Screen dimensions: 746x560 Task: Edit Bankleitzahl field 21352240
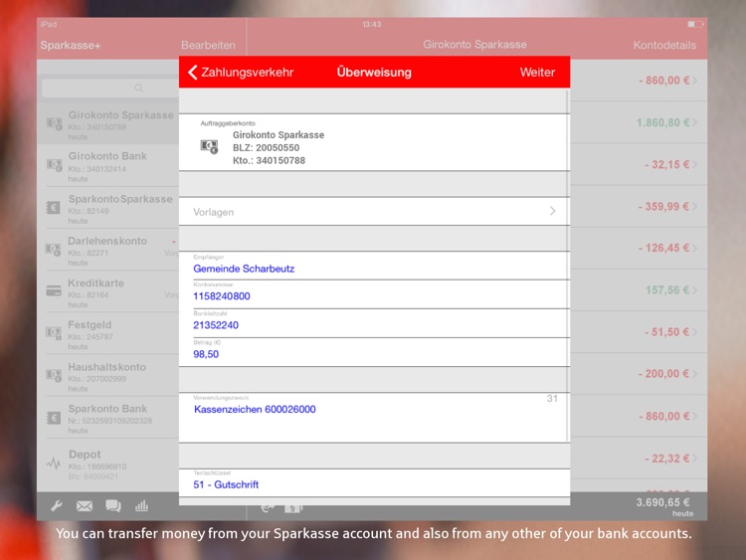[x=374, y=323]
